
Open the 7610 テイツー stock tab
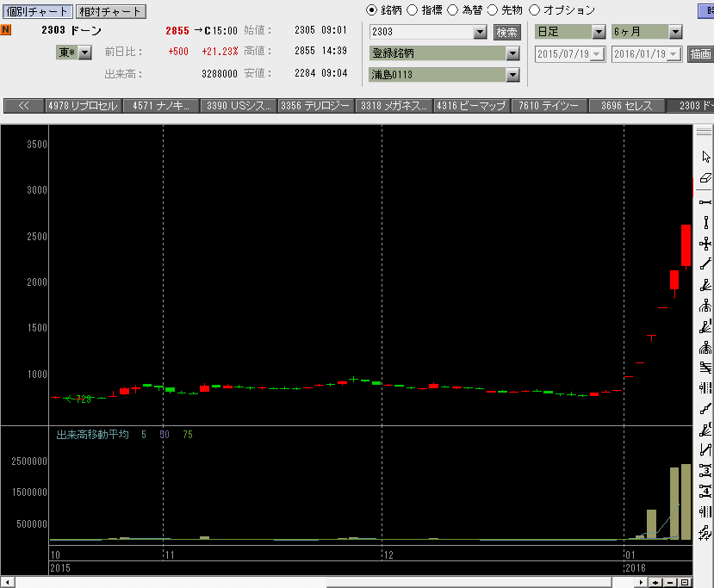point(549,106)
